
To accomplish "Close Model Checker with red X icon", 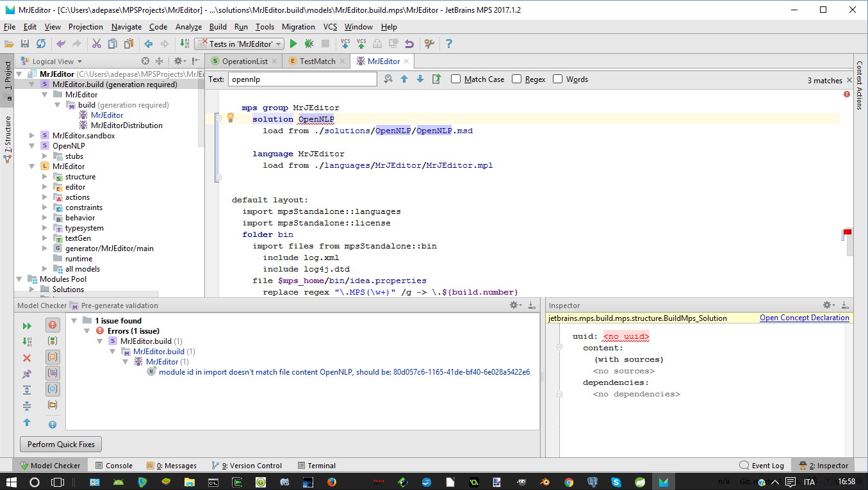I will (x=27, y=358).
